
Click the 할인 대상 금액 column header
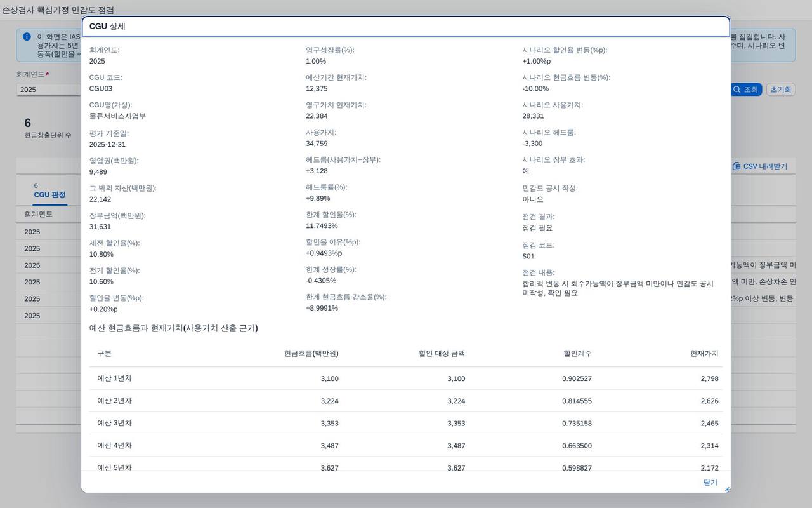pos(442,354)
